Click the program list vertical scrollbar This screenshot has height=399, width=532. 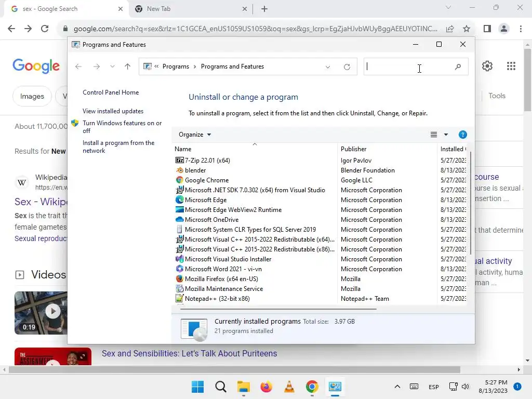(x=471, y=203)
